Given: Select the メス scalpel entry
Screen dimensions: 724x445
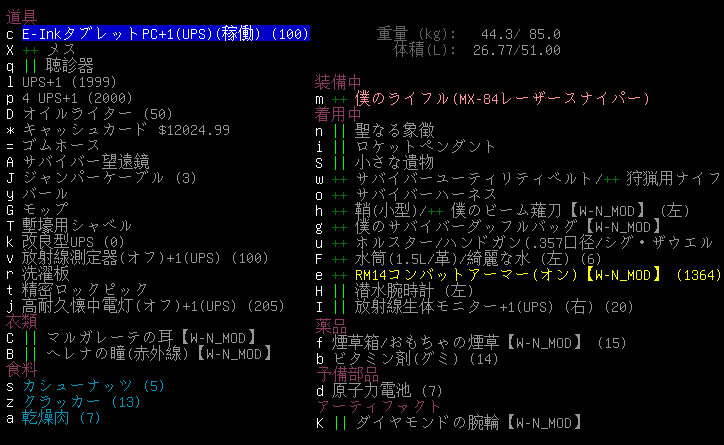Looking at the screenshot, I should (x=61, y=49).
